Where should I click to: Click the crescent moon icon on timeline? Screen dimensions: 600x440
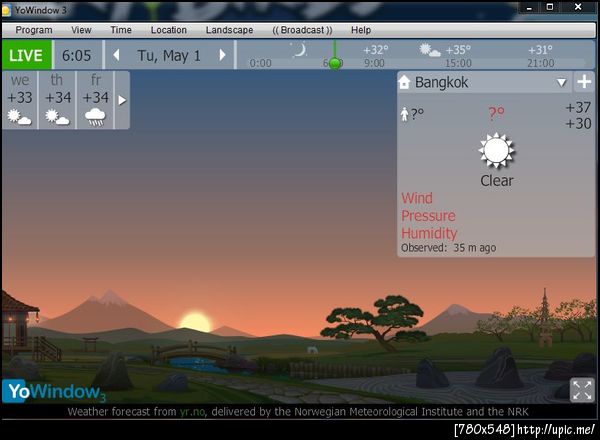[300, 50]
